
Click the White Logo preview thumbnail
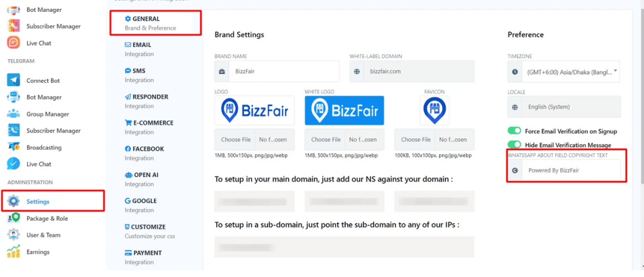click(344, 111)
